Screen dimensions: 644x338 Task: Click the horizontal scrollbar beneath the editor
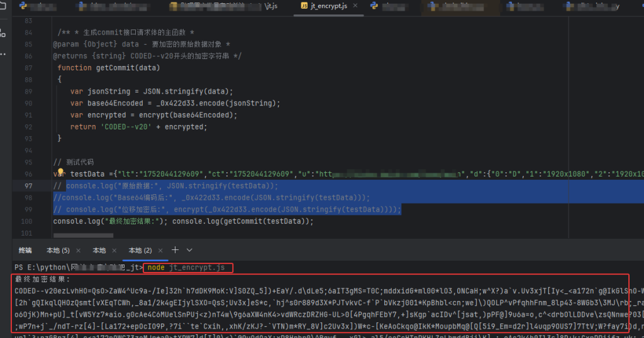[83, 235]
